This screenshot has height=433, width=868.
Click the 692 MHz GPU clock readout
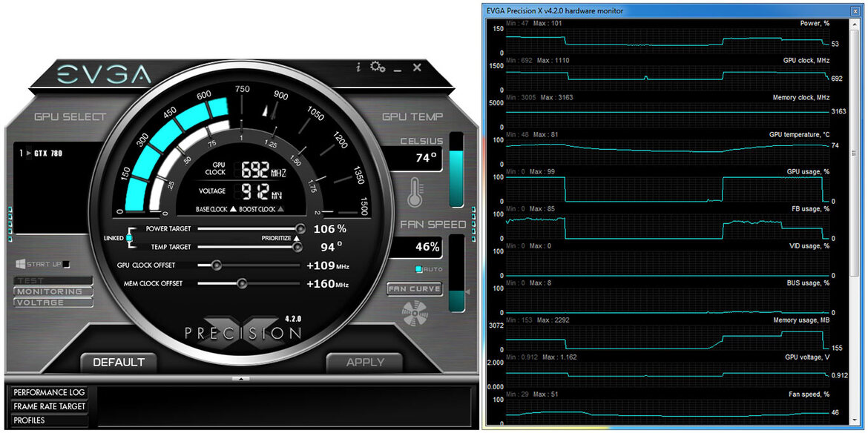263,171
